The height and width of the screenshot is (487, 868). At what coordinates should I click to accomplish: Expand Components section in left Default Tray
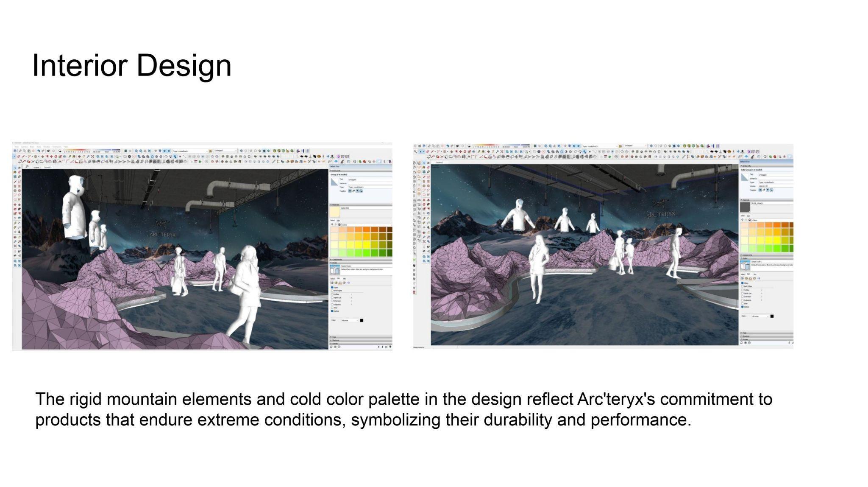337,259
